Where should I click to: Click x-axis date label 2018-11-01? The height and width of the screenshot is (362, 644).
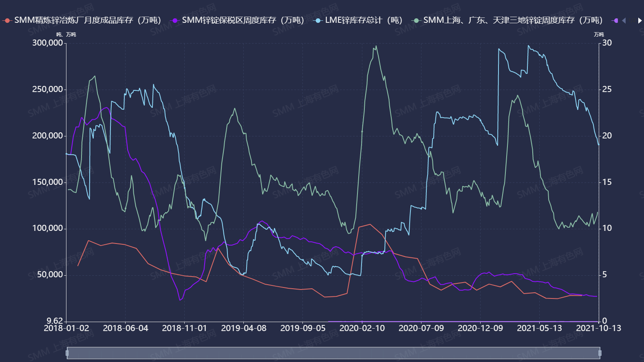pos(185,328)
